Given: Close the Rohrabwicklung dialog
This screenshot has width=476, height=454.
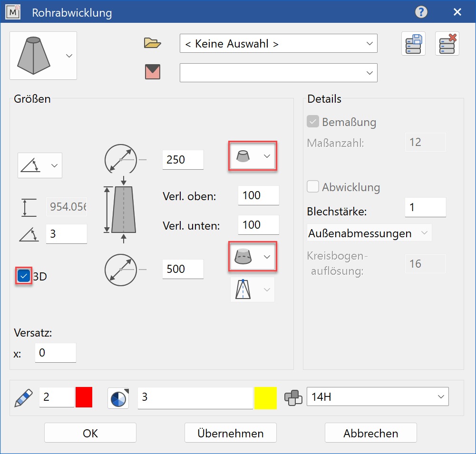Looking at the screenshot, I should 457,12.
